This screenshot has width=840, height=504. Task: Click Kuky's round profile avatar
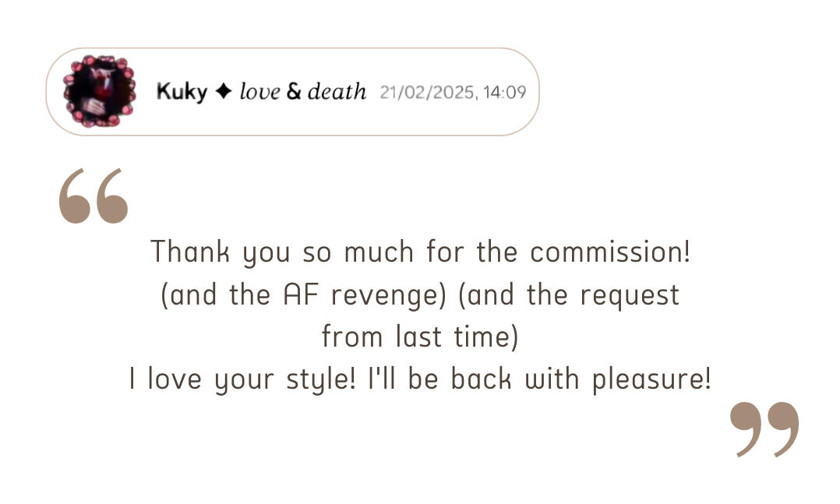coord(99,91)
